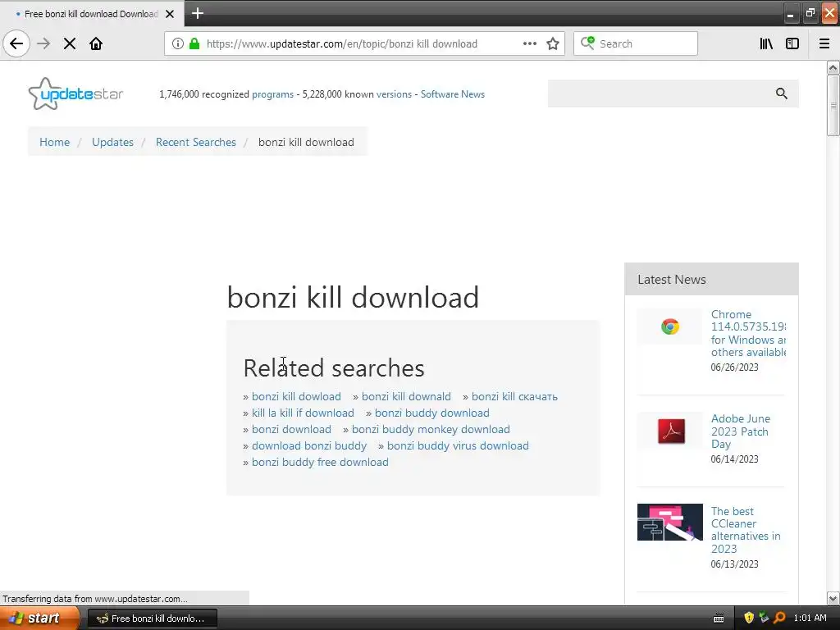This screenshot has width=840, height=630.
Task: Open The best CCleaner alternatives headline
Action: (745, 530)
